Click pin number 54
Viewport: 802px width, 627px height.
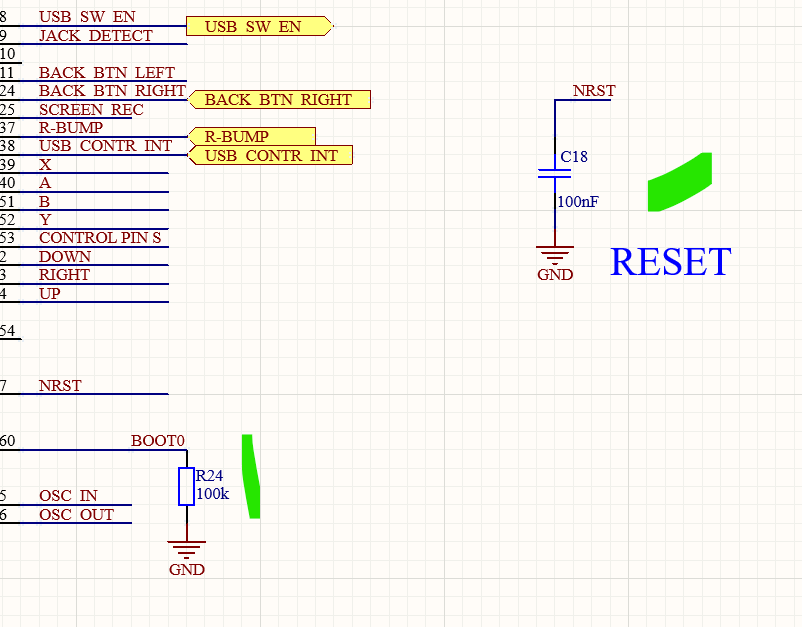point(7,331)
